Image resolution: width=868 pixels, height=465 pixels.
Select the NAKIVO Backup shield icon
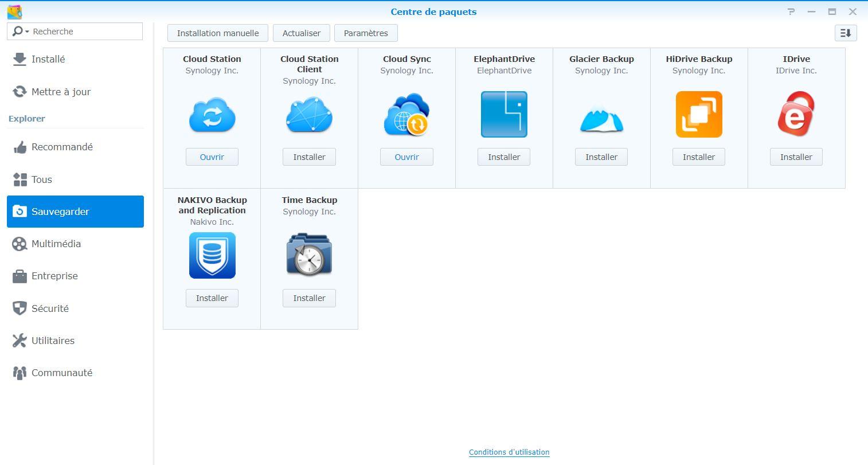point(212,256)
